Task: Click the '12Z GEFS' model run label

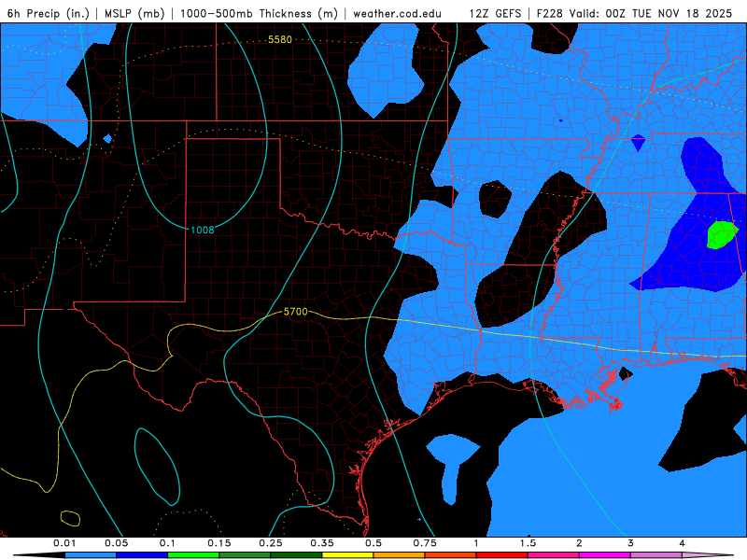Action: (x=495, y=13)
